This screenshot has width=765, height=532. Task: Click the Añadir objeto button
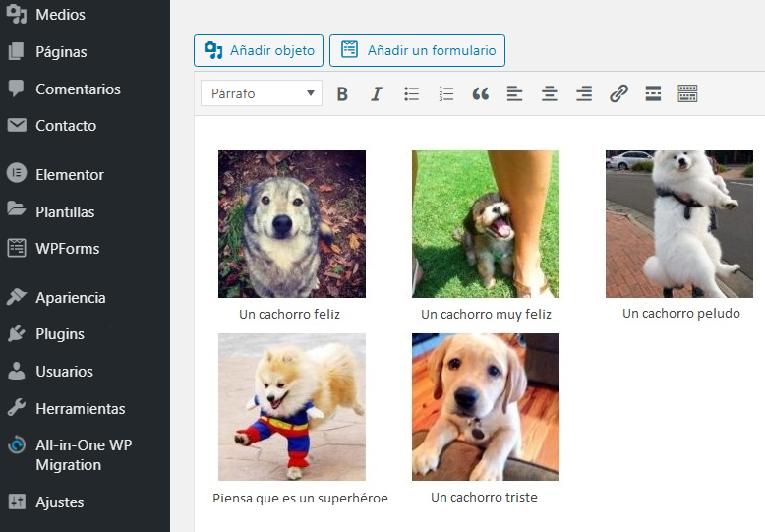[x=259, y=50]
